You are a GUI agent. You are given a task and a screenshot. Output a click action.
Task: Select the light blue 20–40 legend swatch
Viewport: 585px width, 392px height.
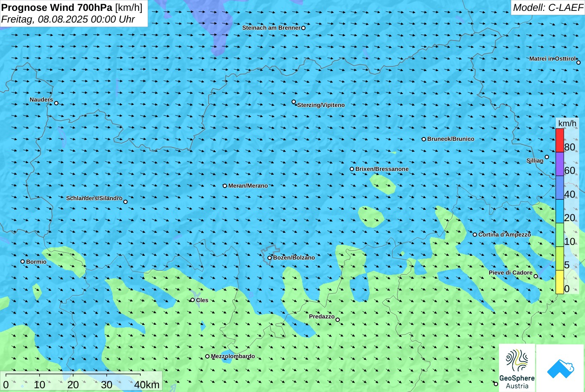pos(560,211)
